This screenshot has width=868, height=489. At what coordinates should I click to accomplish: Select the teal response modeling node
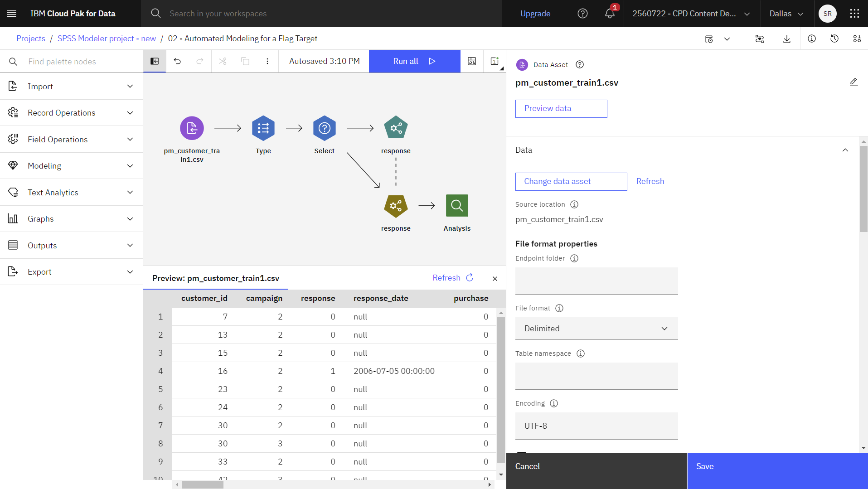pos(396,128)
